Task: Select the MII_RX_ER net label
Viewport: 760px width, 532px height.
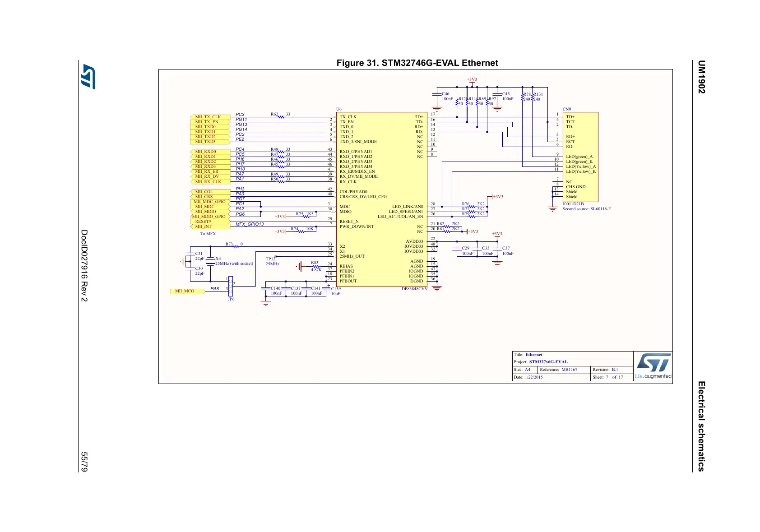Action: click(x=210, y=171)
